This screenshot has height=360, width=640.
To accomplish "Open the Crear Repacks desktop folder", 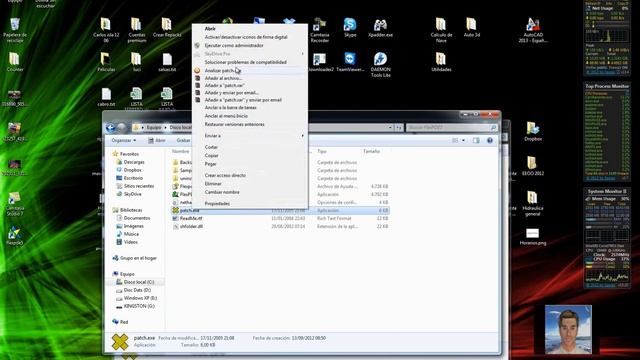I will [167, 27].
